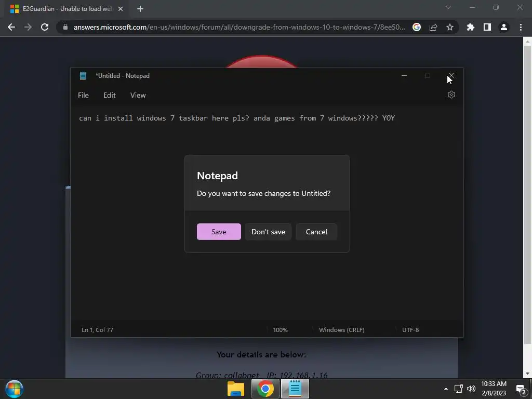Open volume control tray icon
This screenshot has width=532, height=399.
coord(471,389)
